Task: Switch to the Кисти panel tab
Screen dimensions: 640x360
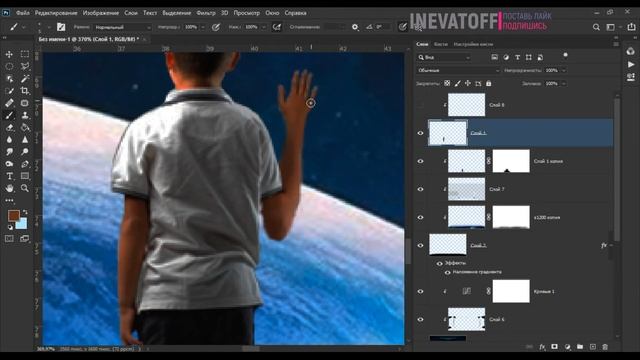Action: pyautogui.click(x=440, y=44)
